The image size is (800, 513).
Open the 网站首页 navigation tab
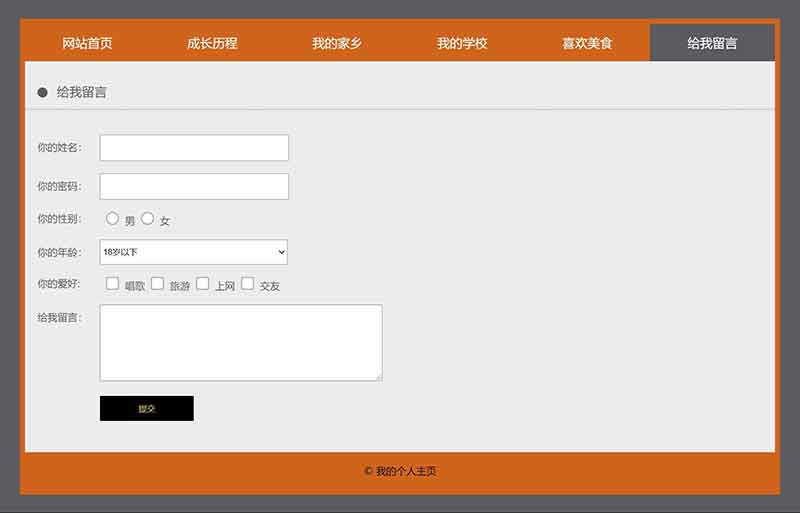coord(87,43)
